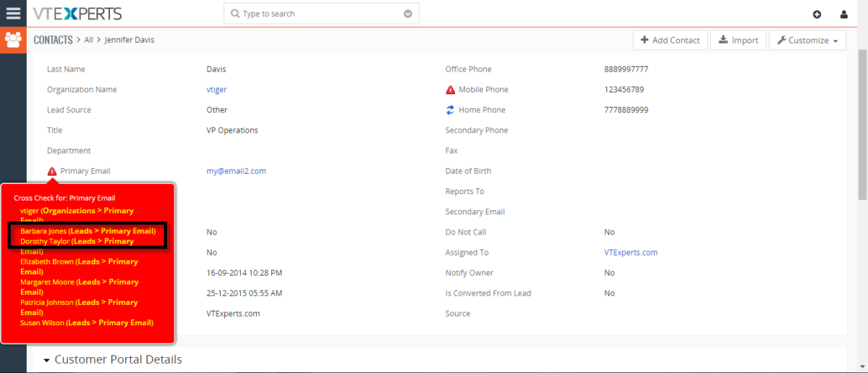Click the Lead Source value Other
The height and width of the screenshot is (373, 868).
(x=217, y=110)
